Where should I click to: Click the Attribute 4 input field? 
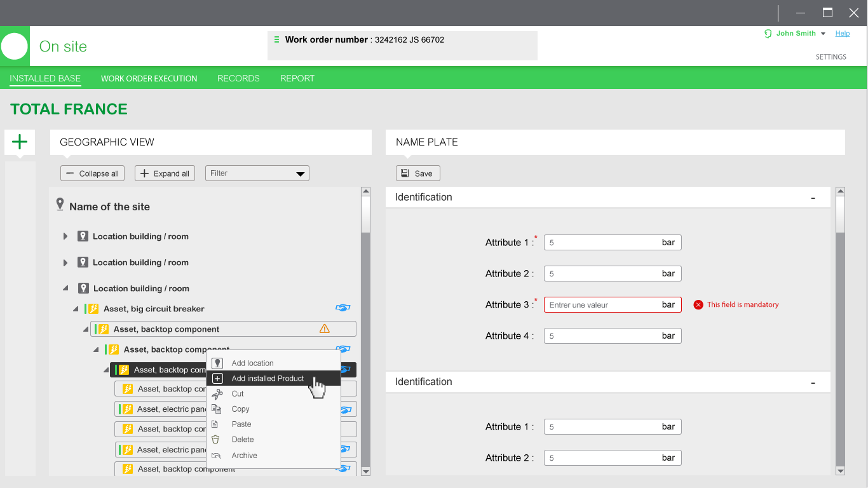click(613, 336)
